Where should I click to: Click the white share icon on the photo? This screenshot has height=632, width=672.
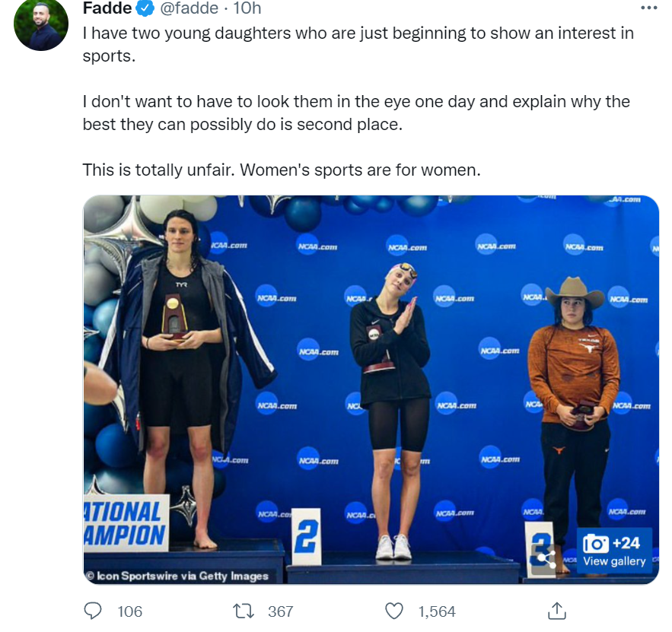[x=546, y=558]
